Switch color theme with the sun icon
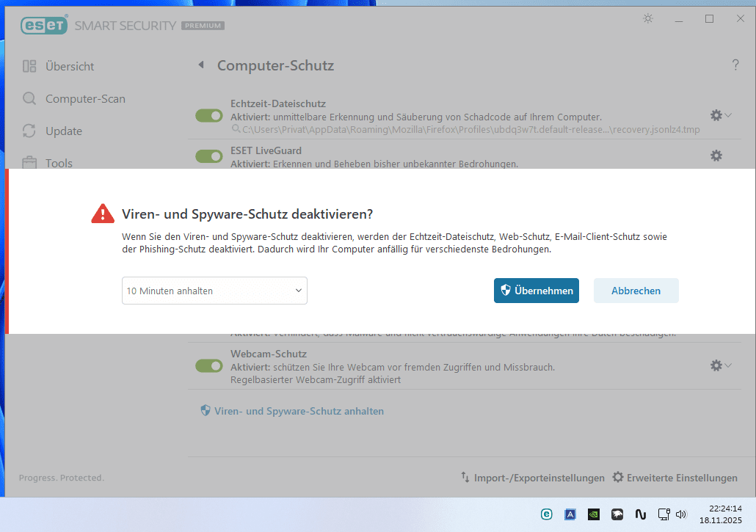Screen dimensions: 756x532 pyautogui.click(x=648, y=18)
